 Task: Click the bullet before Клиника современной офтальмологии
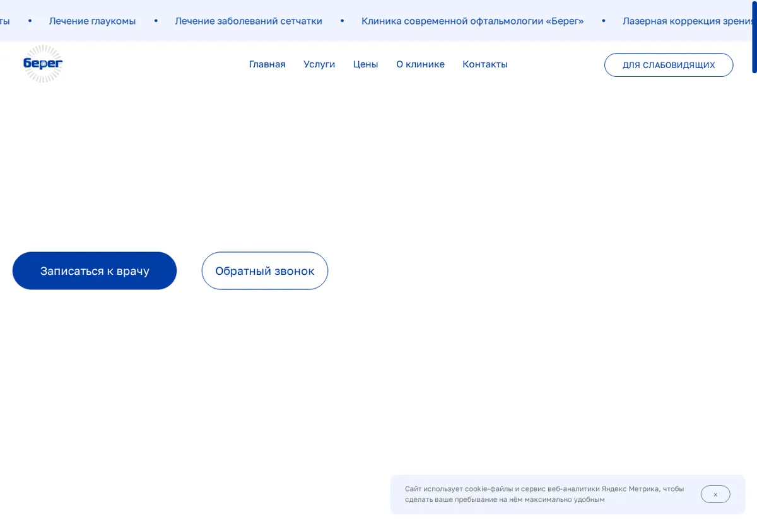point(342,21)
